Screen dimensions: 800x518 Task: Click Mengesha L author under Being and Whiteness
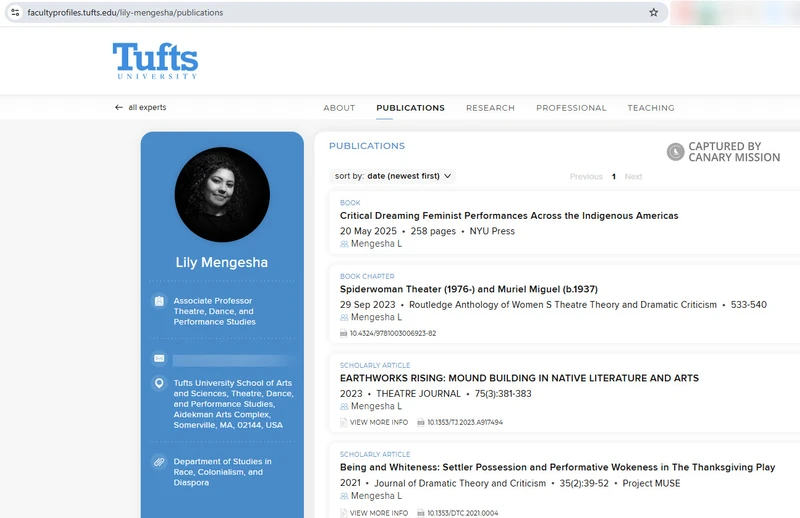[x=377, y=496]
